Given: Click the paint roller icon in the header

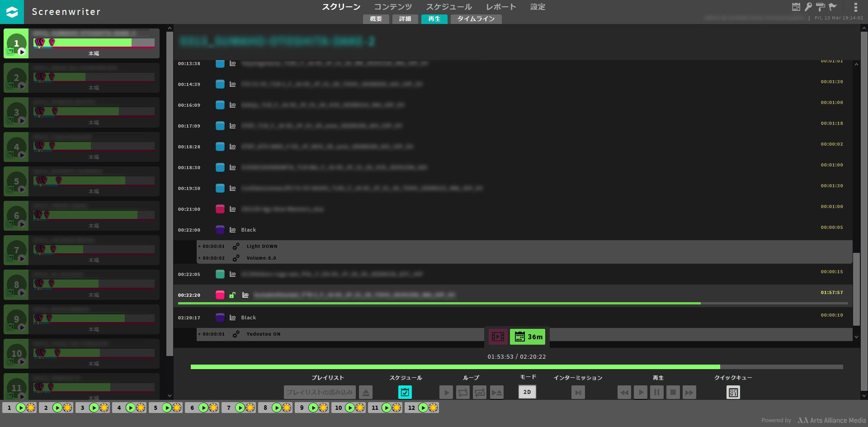Looking at the screenshot, I should [821, 7].
